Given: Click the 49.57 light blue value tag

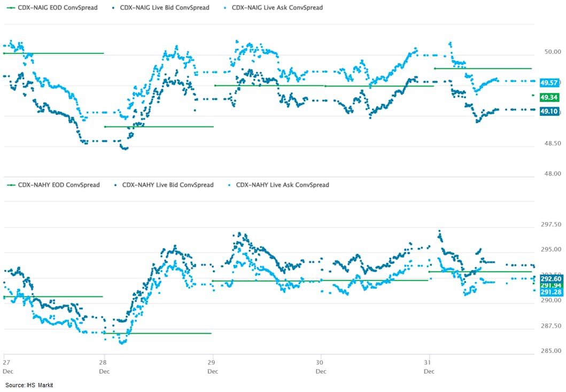Looking at the screenshot, I should pyautogui.click(x=549, y=83).
